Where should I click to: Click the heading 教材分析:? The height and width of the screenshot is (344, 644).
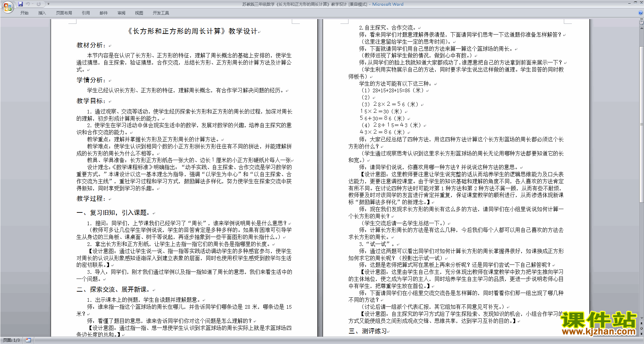click(x=92, y=45)
